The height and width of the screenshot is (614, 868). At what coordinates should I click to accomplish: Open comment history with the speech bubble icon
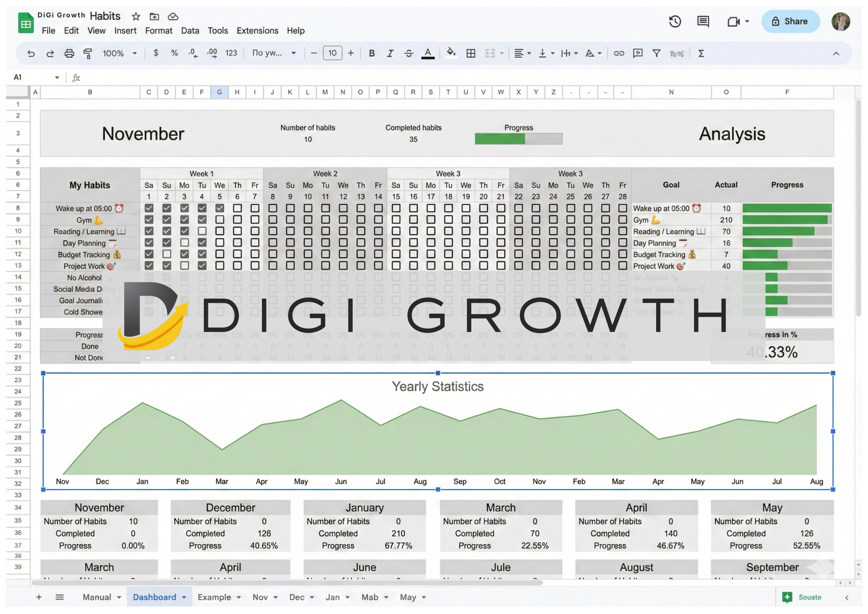703,22
